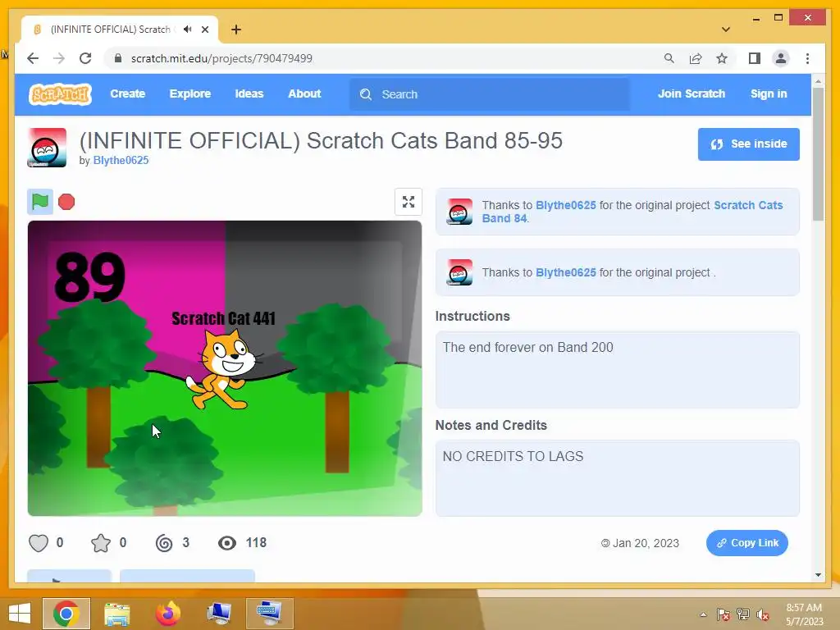Open Firefox from taskbar
Image resolution: width=840 pixels, height=630 pixels.
[x=167, y=614]
